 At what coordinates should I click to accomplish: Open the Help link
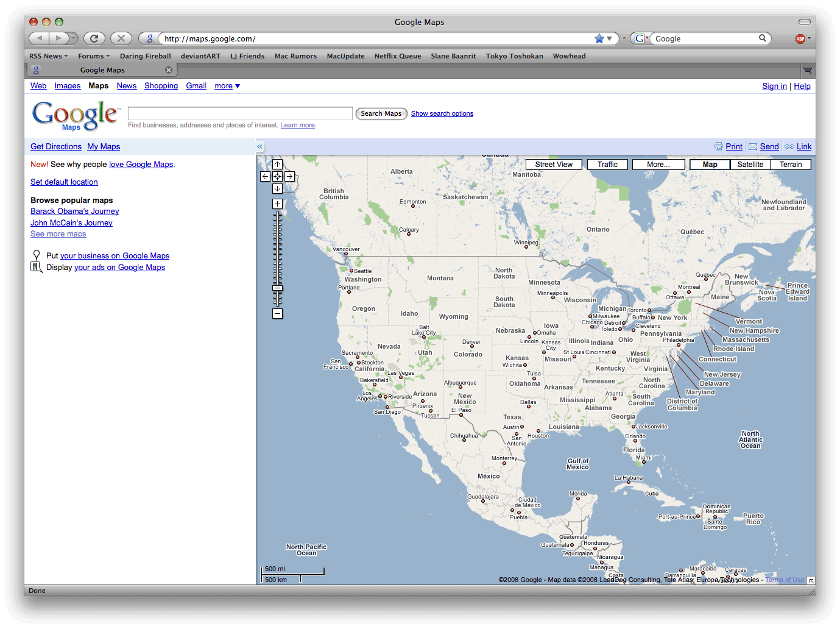point(802,87)
